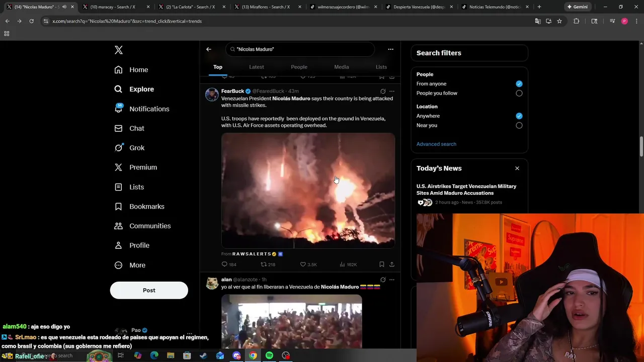
Task: Open Grok in the sidebar
Action: [x=129, y=148]
